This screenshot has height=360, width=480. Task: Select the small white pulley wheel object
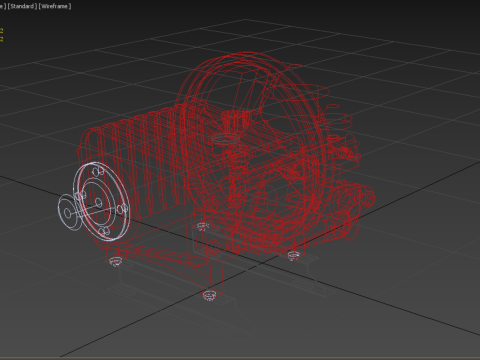(69, 212)
